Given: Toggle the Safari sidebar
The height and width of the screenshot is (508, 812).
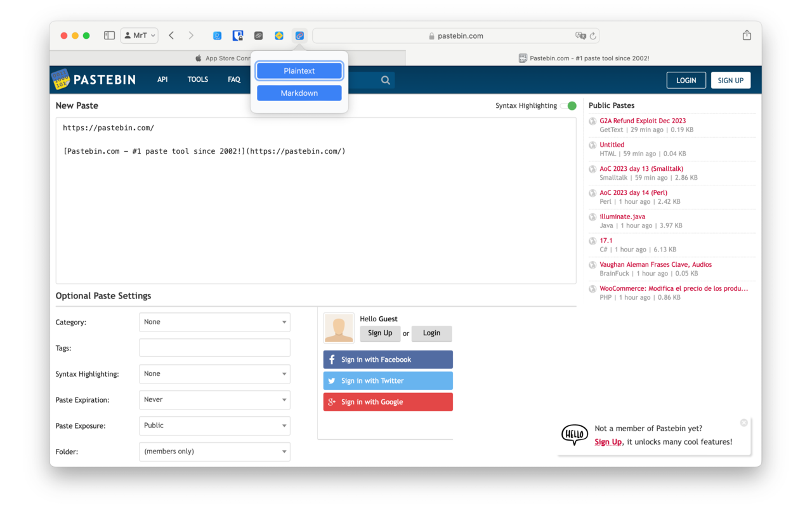Looking at the screenshot, I should click(109, 36).
